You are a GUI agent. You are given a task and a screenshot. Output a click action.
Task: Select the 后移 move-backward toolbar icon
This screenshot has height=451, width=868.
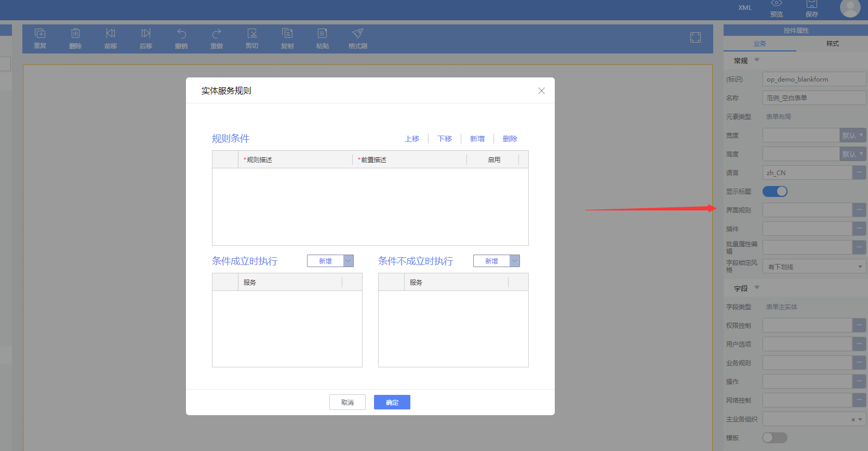[146, 33]
